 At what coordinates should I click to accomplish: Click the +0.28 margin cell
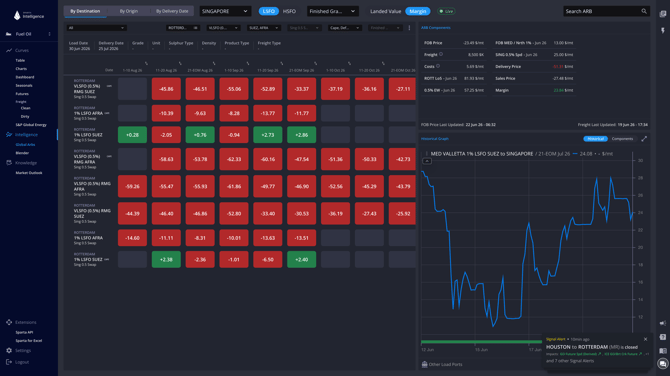pos(132,135)
